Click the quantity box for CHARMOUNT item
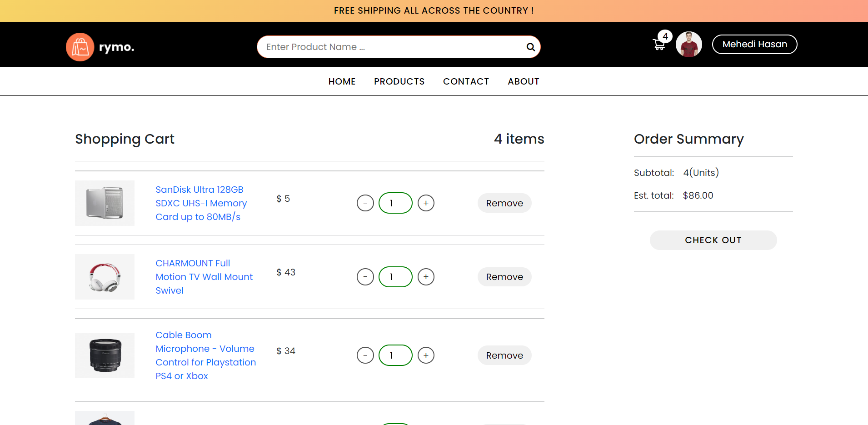 click(x=395, y=277)
